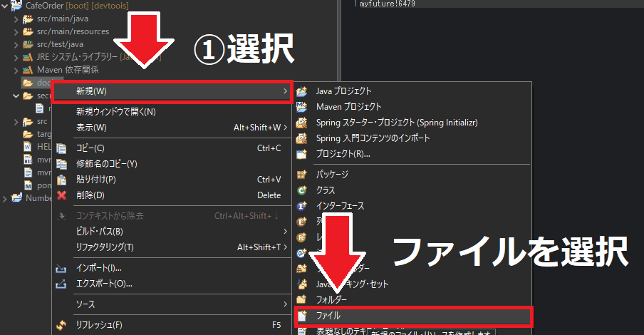Click the Package icon in submenu
Viewport: 644px width, 335px height.
[302, 175]
